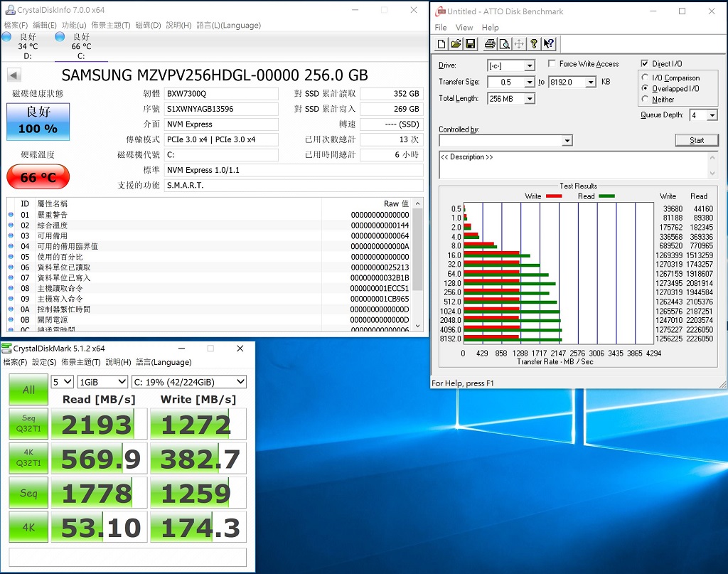Viewport: 728px width, 574px height.
Task: Open 設定(S) menu in CrystalDiskMark
Action: coord(44,362)
